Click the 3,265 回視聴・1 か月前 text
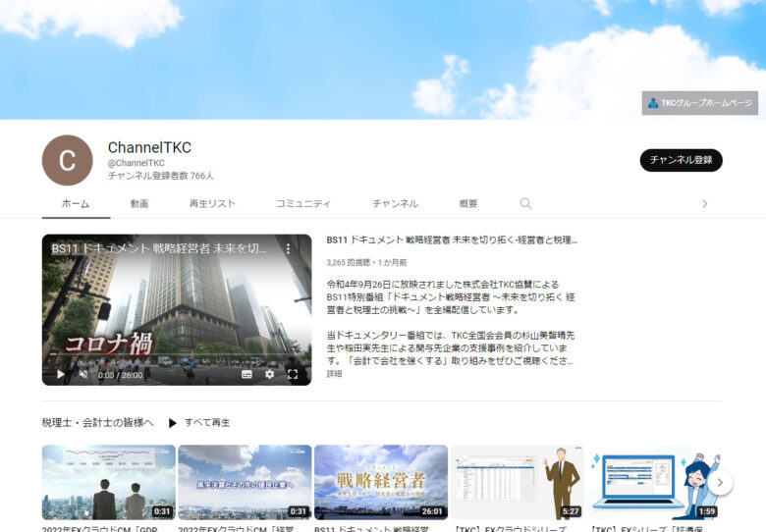The width and height of the screenshot is (766, 532). coord(366,263)
